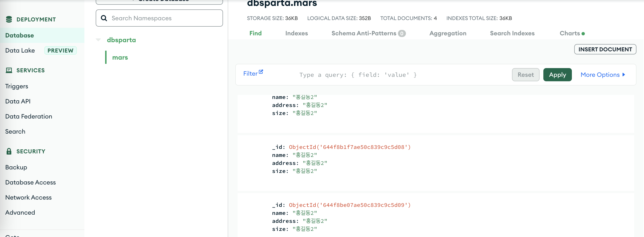Open Data Lake in the sidebar
The width and height of the screenshot is (644, 237).
[20, 50]
